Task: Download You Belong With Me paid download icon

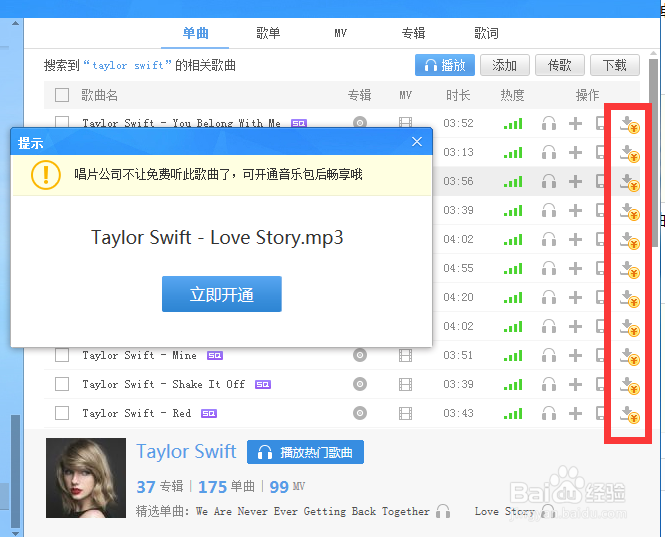Action: pyautogui.click(x=630, y=124)
